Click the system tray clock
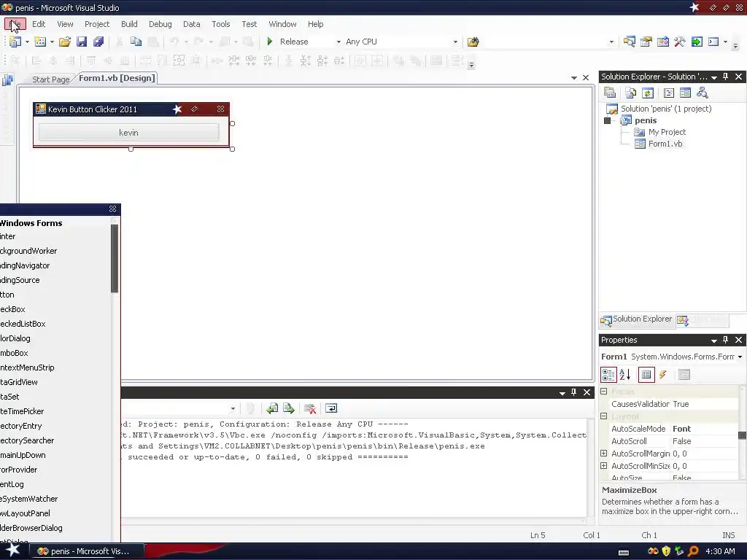Screen dimensions: 747x560 tap(720, 551)
